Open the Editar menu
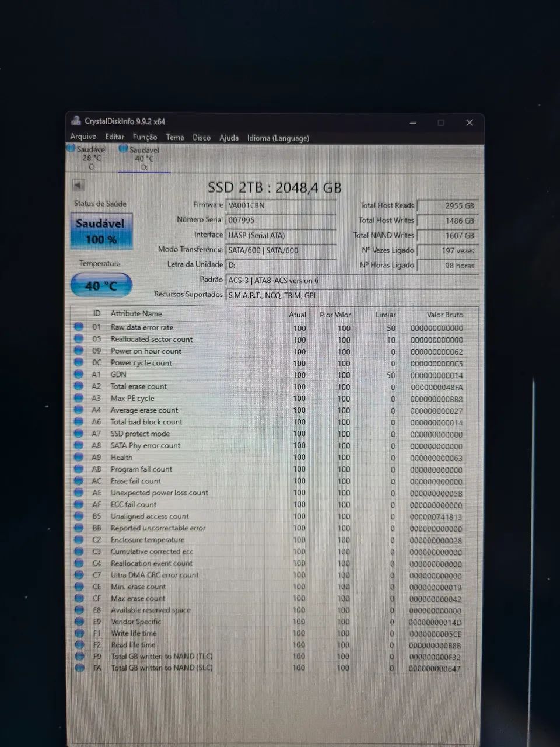This screenshot has height=747, width=560. [115, 137]
